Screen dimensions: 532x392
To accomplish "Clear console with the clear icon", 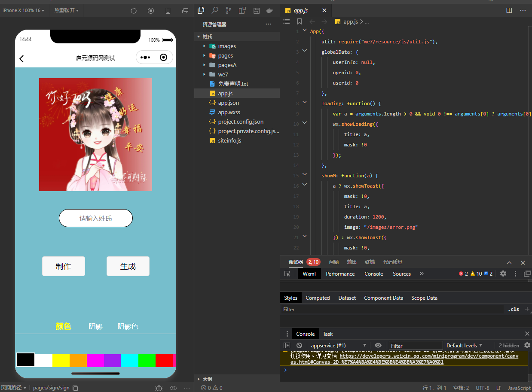I will [299, 345].
